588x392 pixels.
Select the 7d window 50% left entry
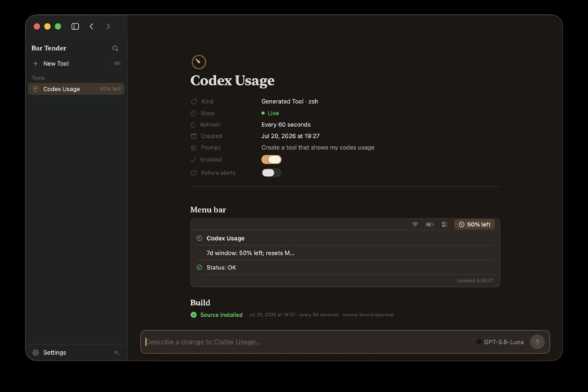[345, 253]
